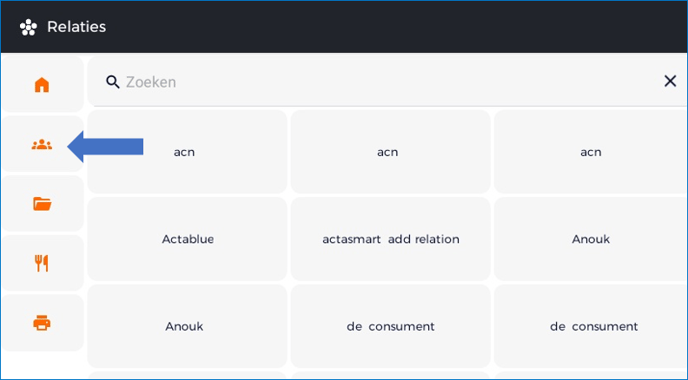
Task: Open the Relaties people icon in sidebar
Action: [x=42, y=144]
